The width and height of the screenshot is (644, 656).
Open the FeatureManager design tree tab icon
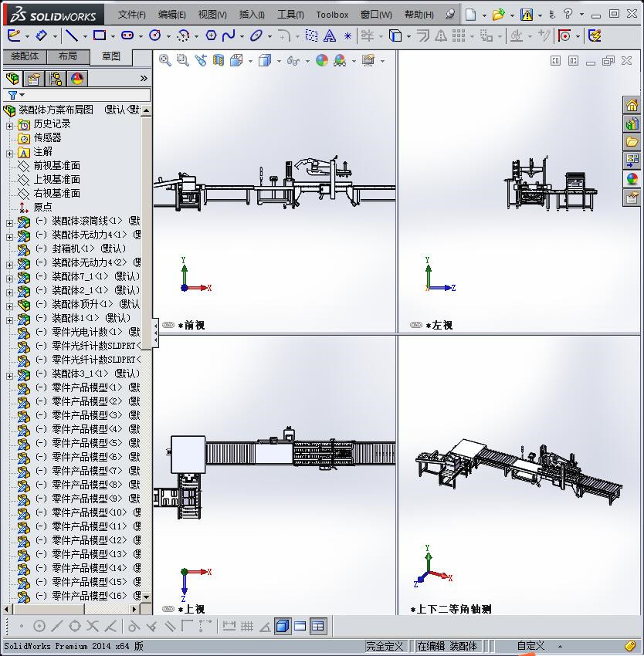tap(12, 79)
